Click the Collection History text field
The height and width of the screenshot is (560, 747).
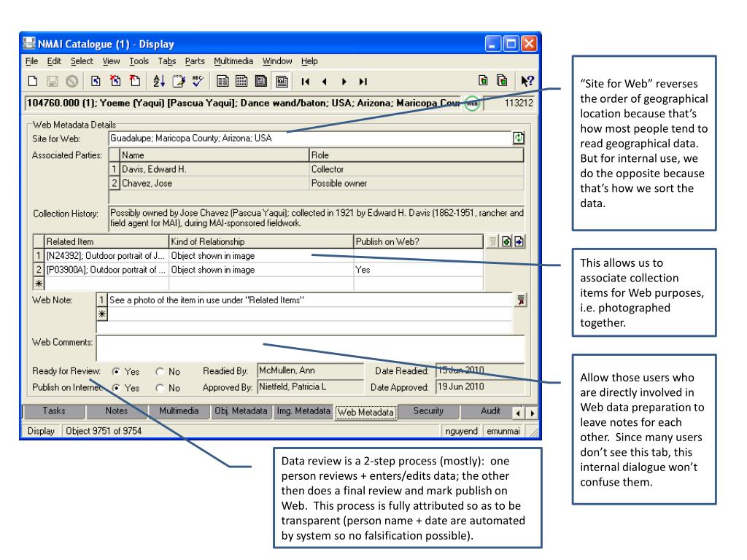[x=317, y=218]
